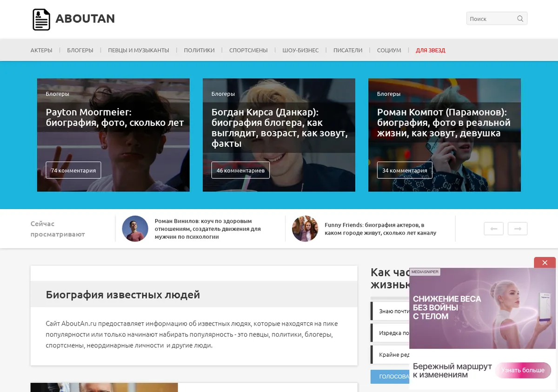Click the ABOUTAN document logo icon
This screenshot has height=392, width=558.
(41, 20)
